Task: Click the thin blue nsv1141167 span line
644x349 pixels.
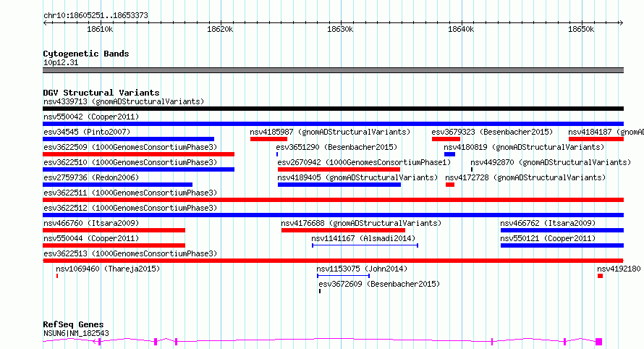Action: point(365,245)
